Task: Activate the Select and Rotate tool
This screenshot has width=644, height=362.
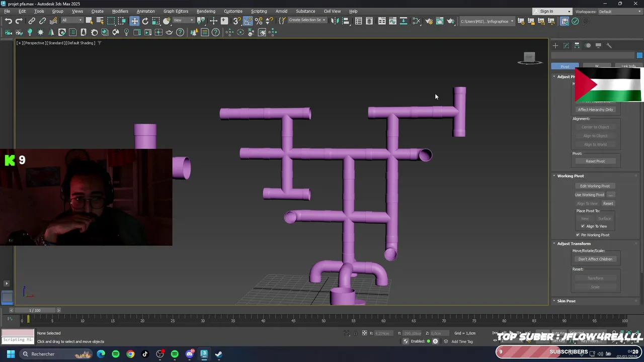Action: 145,21
